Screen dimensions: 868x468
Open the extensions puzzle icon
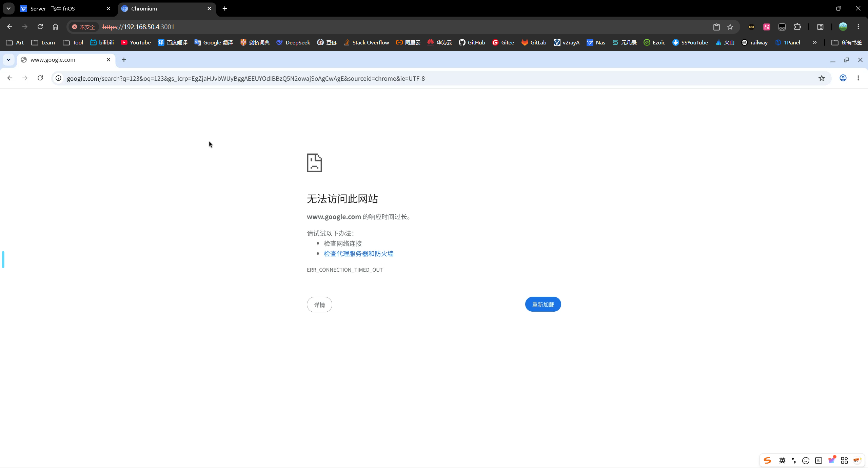797,27
